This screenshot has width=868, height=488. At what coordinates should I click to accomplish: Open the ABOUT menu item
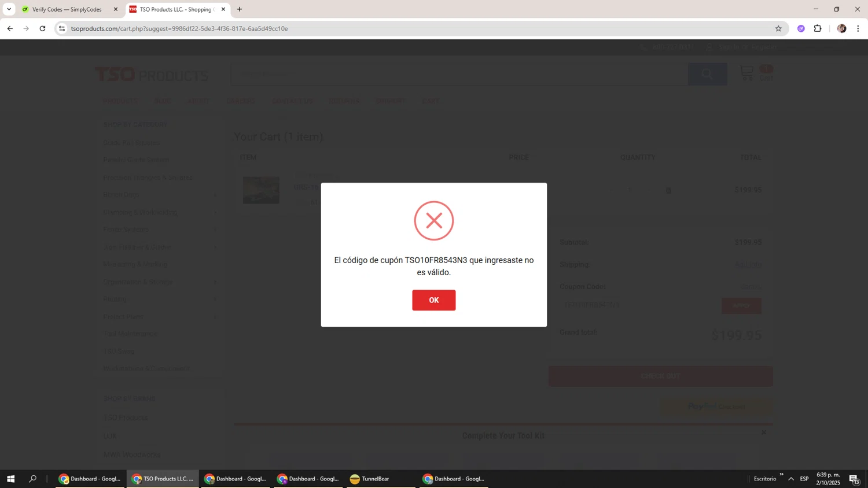tap(198, 101)
